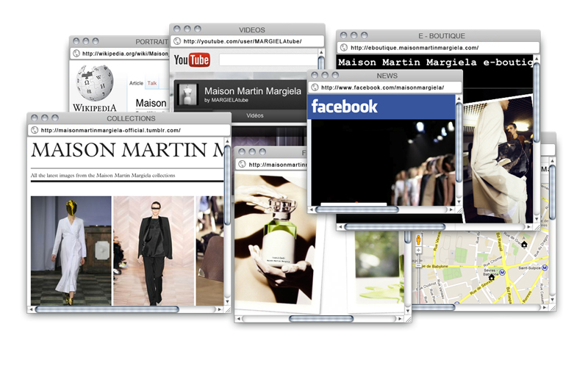This screenshot has height=377, width=588.
Task: Click scroll-up arrow in COLLECTIONS window
Action: 227,141
